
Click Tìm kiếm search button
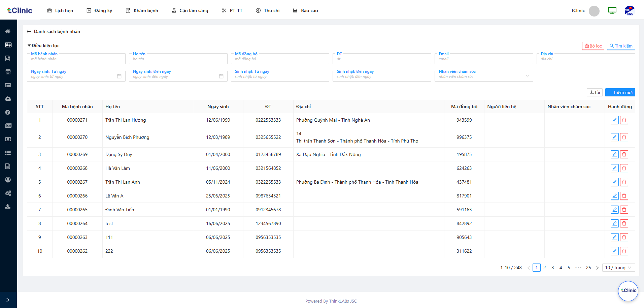point(621,46)
